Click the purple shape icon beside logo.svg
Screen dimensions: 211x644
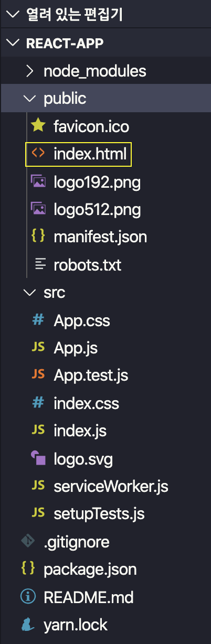click(38, 458)
